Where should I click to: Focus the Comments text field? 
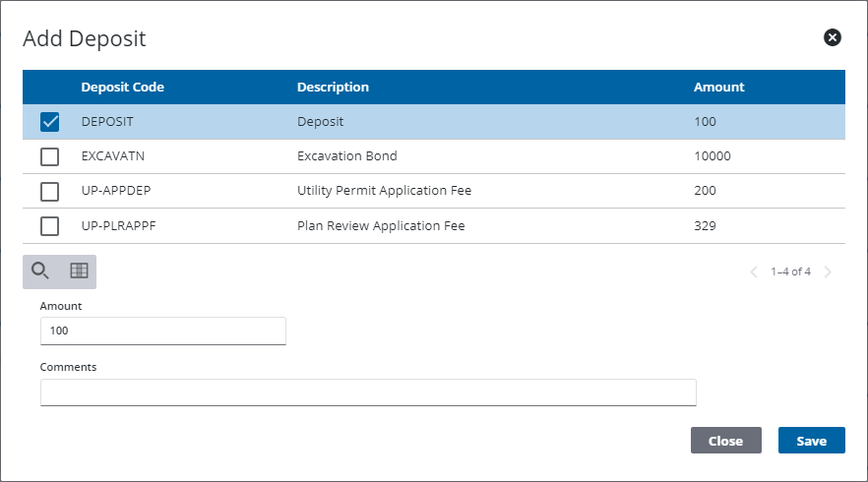(368, 392)
